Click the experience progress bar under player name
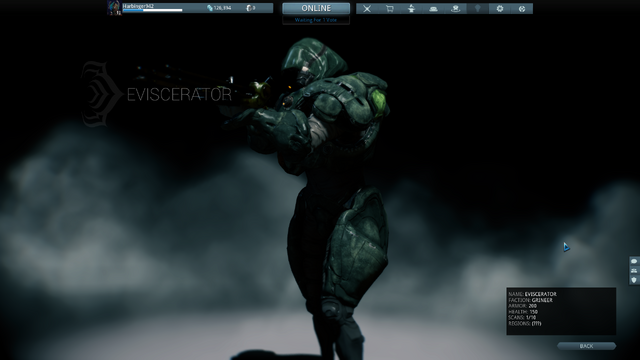Image resolution: width=640 pixels, height=360 pixels. pyautogui.click(x=153, y=10)
